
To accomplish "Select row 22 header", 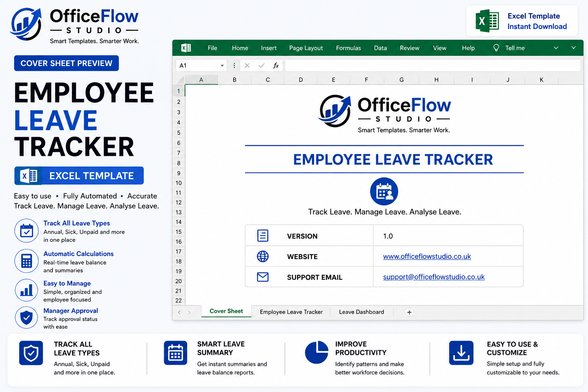I will tap(179, 301).
